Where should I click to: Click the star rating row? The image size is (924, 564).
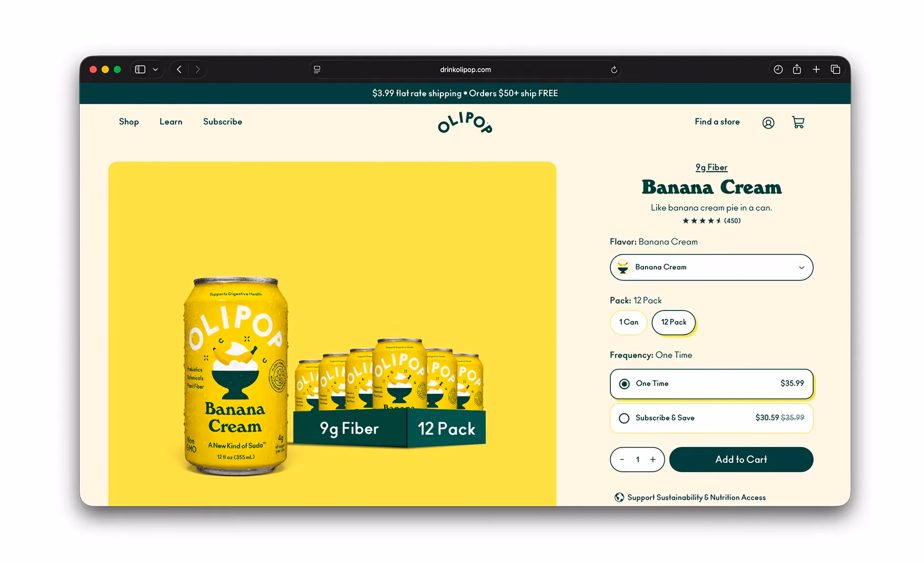[702, 221]
